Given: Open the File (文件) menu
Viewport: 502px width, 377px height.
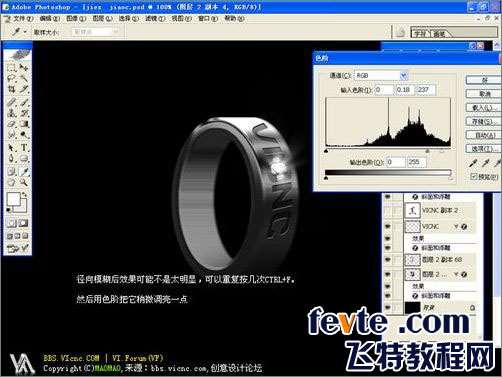Looking at the screenshot, I should [x=23, y=19].
